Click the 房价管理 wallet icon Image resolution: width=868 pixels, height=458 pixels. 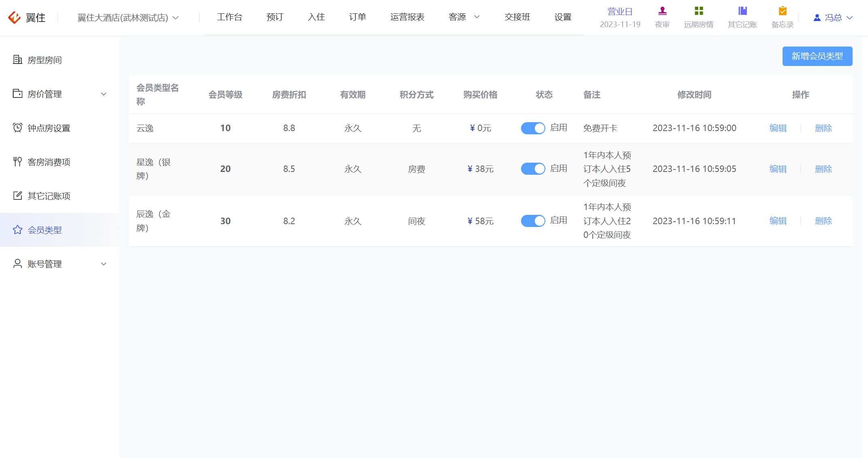[17, 93]
